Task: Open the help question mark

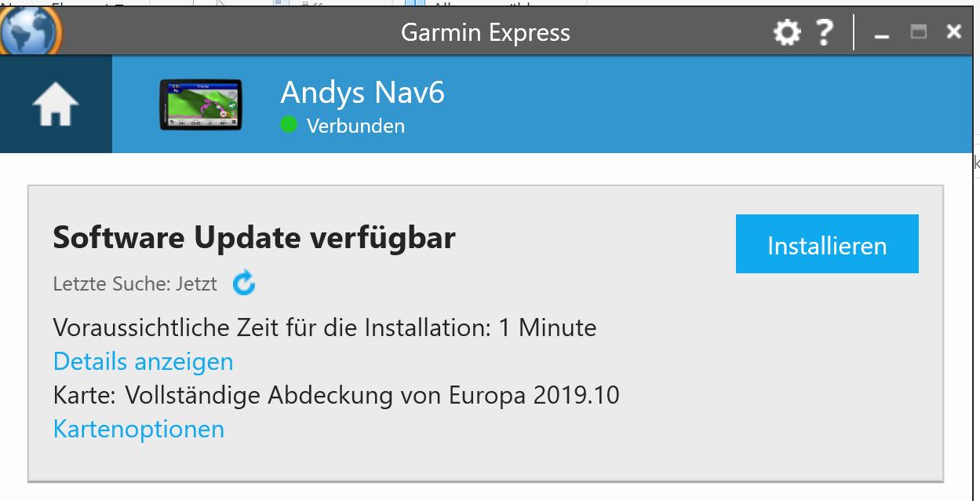Action: click(824, 33)
